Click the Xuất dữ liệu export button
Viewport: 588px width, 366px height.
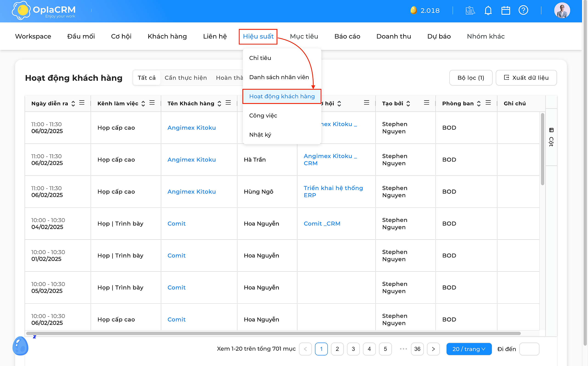[x=526, y=78]
